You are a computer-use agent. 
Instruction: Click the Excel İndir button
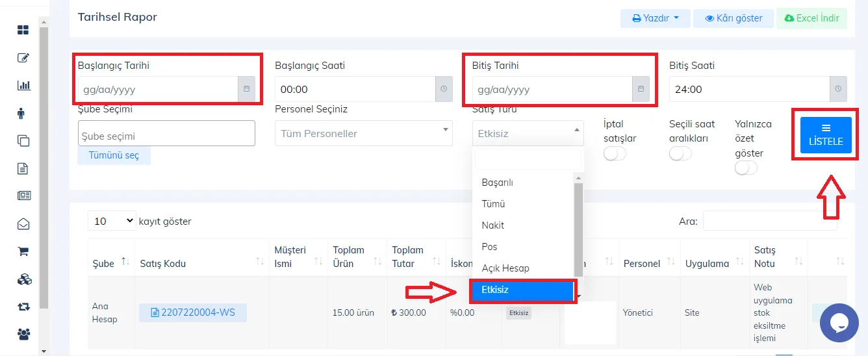pyautogui.click(x=811, y=18)
